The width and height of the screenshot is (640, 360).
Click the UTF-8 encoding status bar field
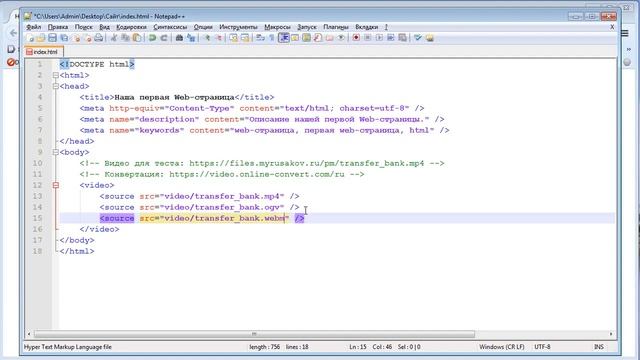coord(542,347)
